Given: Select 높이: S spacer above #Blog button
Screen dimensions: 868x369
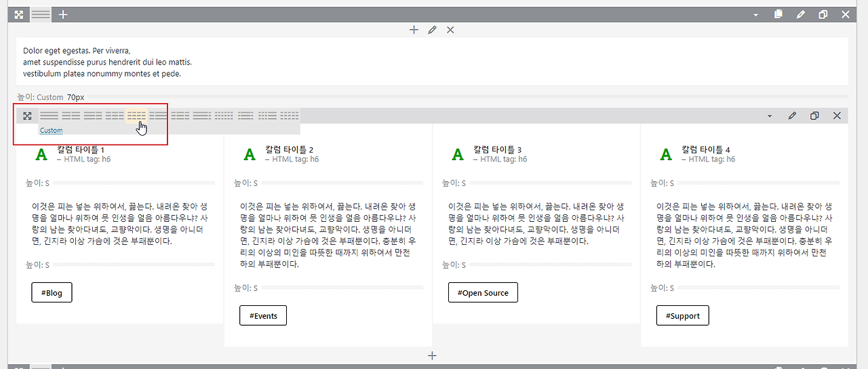Looking at the screenshot, I should 120,265.
